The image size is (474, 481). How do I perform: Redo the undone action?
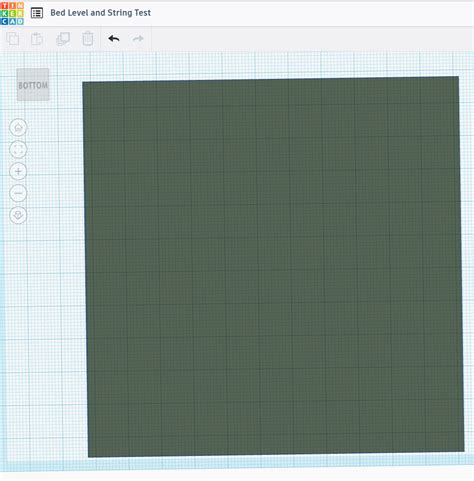(138, 39)
